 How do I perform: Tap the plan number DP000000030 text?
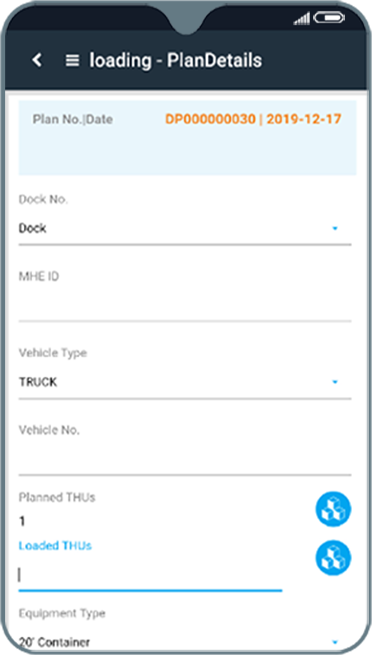(x=210, y=119)
